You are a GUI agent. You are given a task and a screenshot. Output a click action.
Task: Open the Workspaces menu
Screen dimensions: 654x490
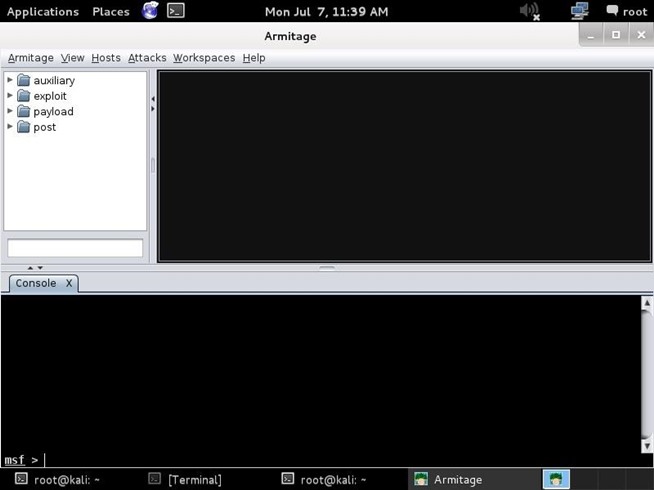(204, 58)
